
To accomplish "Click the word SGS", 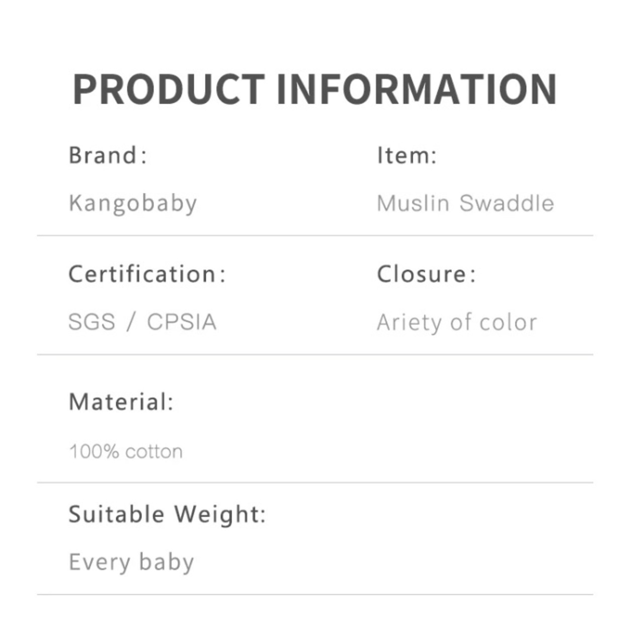I will (x=92, y=322).
